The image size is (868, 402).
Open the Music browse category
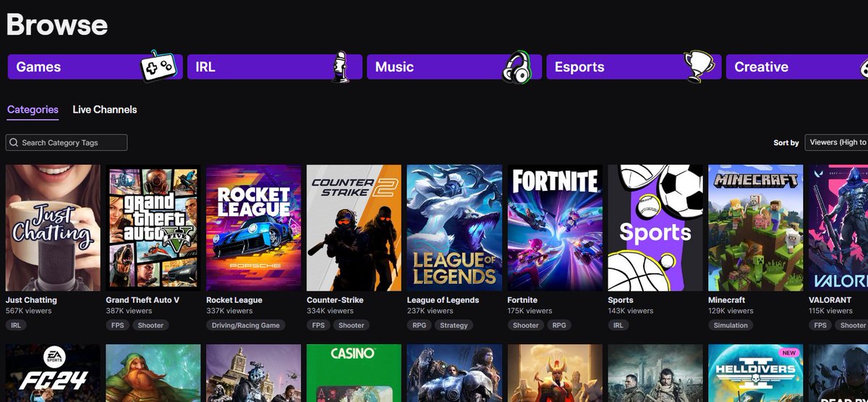point(454,67)
